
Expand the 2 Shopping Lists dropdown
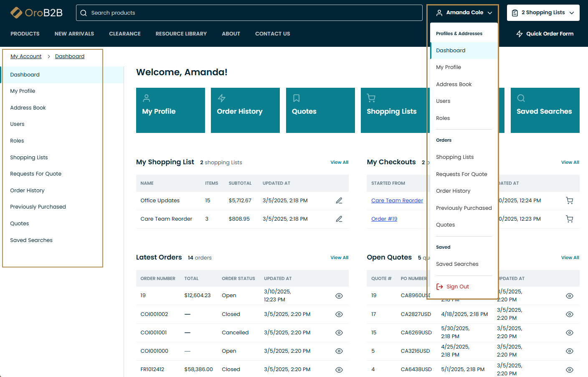(x=543, y=13)
